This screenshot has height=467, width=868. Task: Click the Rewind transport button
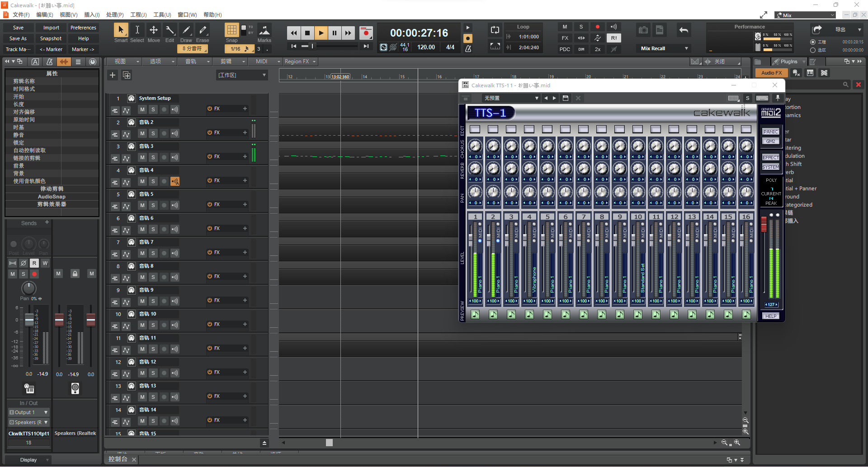(294, 33)
